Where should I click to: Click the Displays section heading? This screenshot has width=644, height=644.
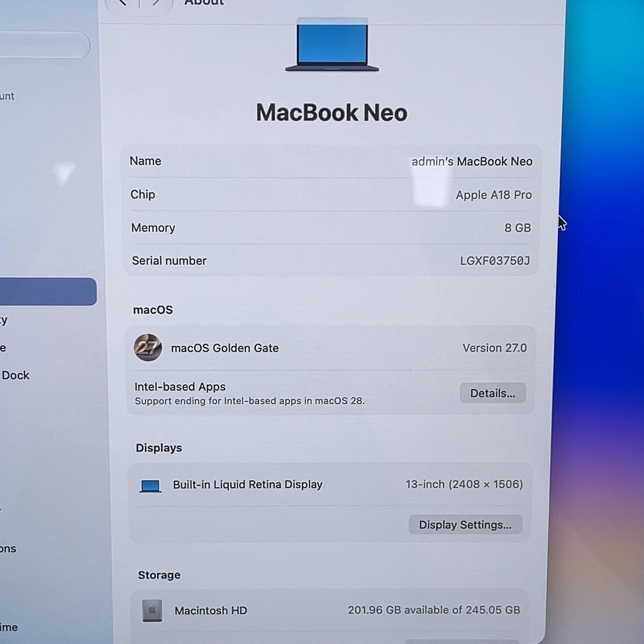pyautogui.click(x=159, y=448)
